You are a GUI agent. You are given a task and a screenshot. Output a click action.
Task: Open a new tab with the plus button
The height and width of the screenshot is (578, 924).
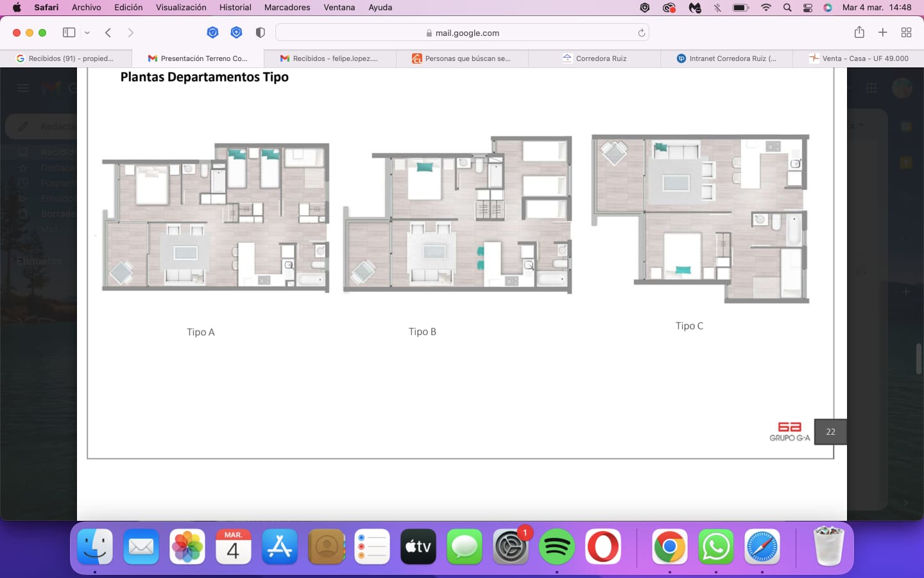point(883,33)
